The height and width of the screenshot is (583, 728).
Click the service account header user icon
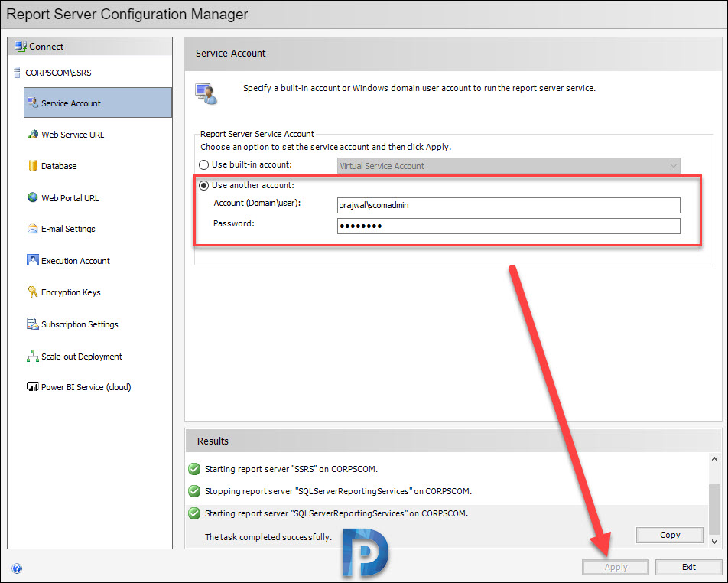click(x=206, y=94)
